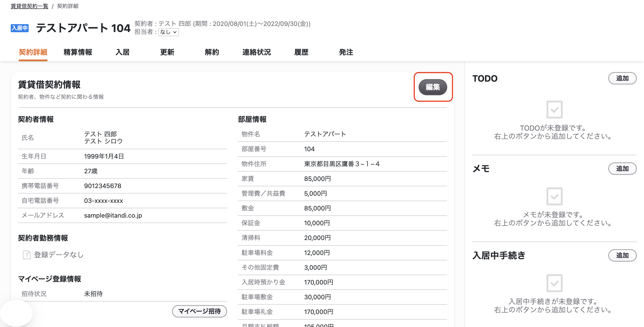Go back via the 賃貸借契約一覧 breadcrumb link
Image resolution: width=644 pixels, height=327 pixels.
[30, 6]
